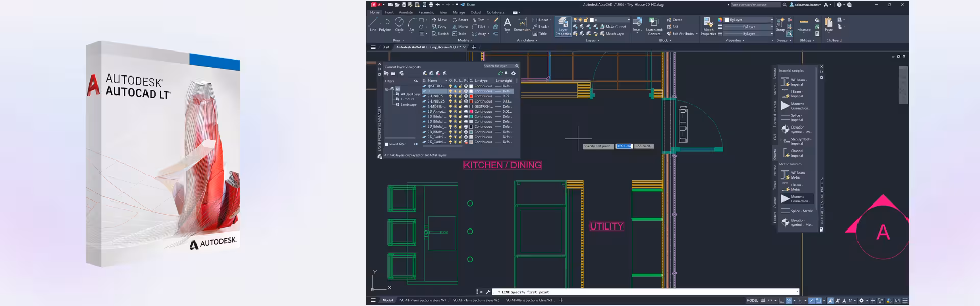Screen dimensions: 980x306
Task: Switch to the Collaborate ribbon tab
Action: coord(496,12)
